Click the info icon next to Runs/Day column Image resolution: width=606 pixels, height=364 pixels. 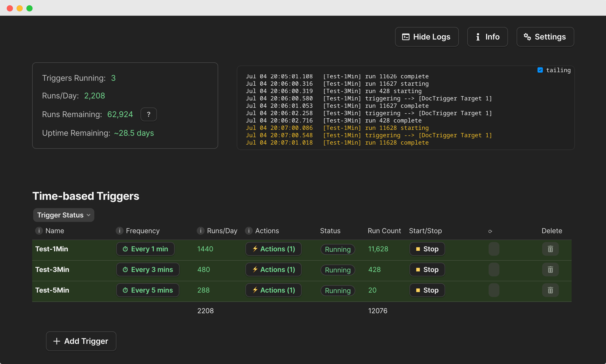201,231
